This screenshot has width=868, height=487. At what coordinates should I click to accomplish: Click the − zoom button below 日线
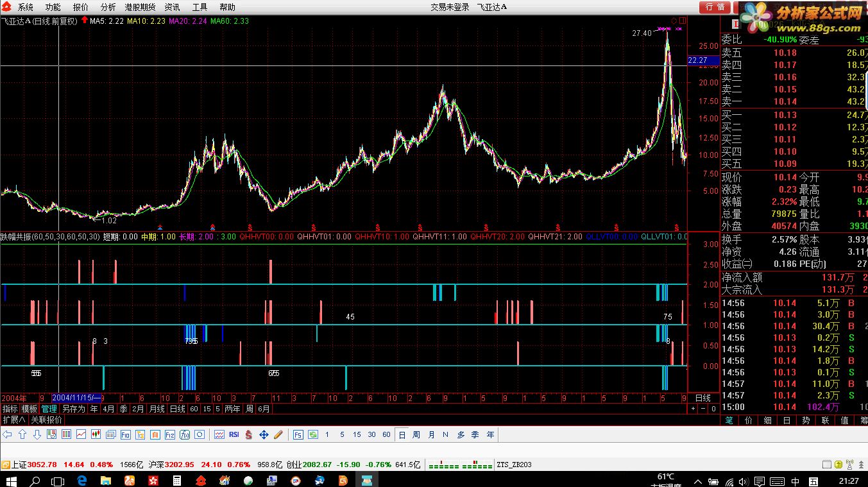click(x=703, y=409)
